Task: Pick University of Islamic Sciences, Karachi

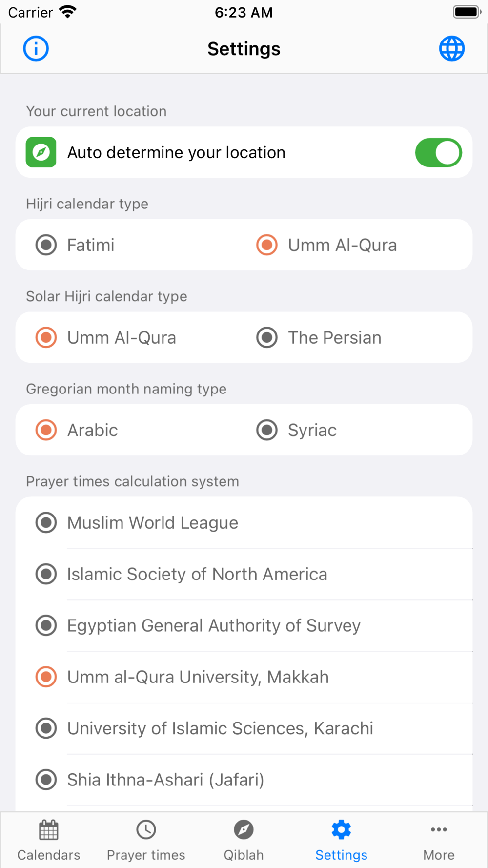Action: pos(46,728)
